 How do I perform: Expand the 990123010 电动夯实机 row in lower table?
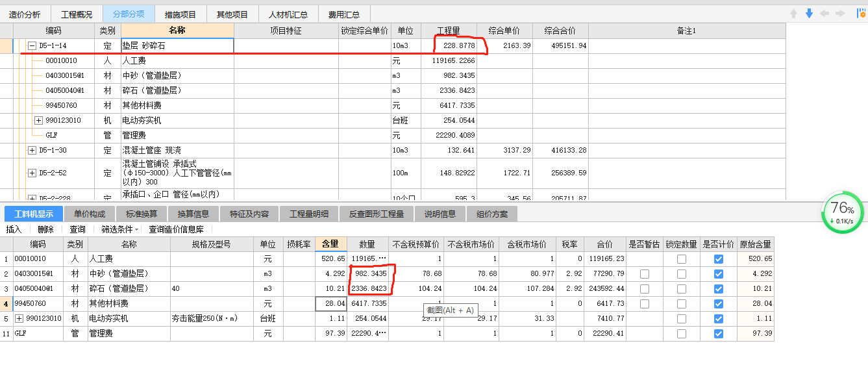click(19, 319)
